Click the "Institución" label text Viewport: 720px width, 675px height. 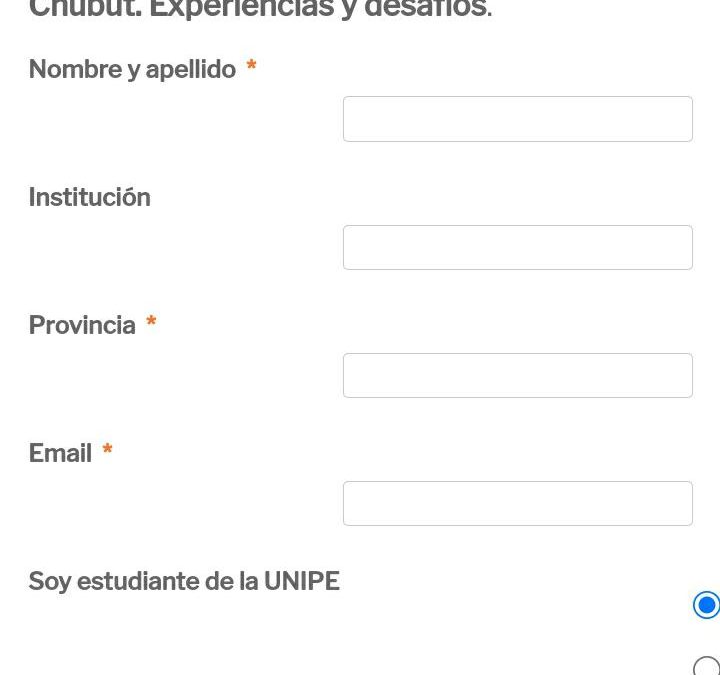click(89, 197)
